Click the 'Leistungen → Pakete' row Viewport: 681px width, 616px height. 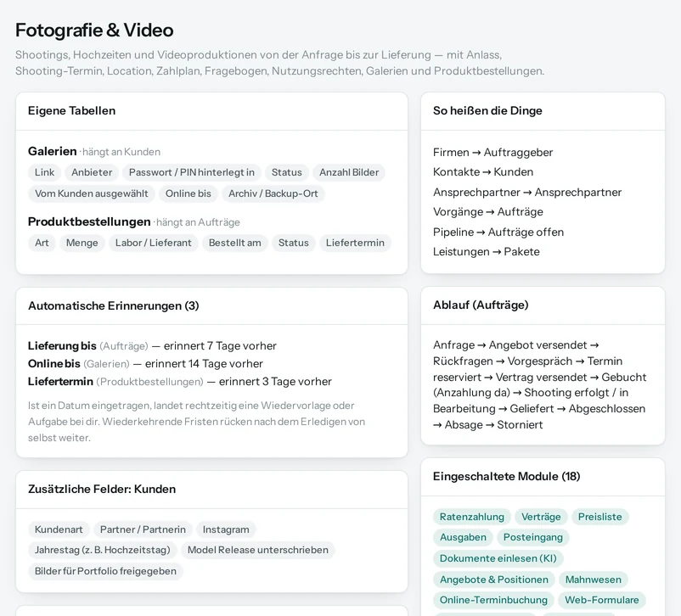click(x=487, y=252)
